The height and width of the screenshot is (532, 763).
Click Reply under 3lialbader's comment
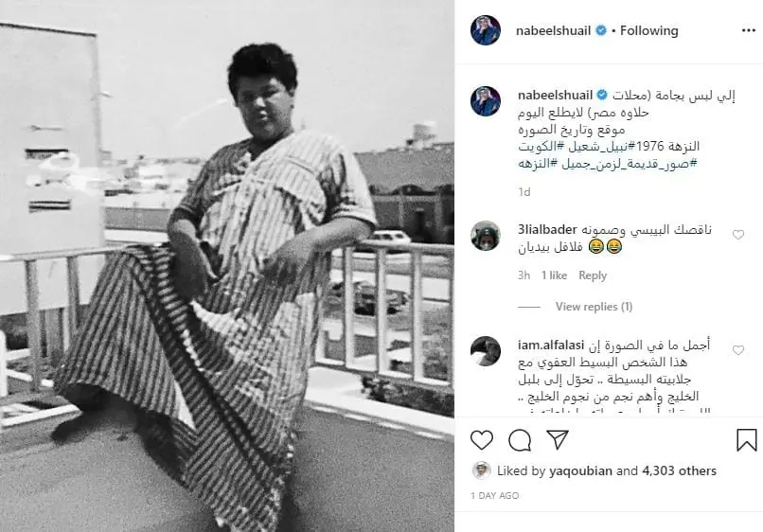593,275
